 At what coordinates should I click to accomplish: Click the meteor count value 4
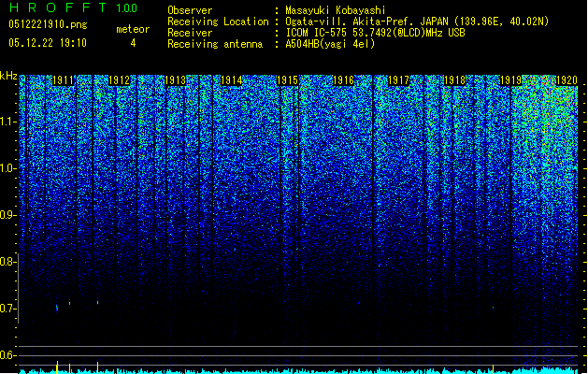[x=133, y=43]
